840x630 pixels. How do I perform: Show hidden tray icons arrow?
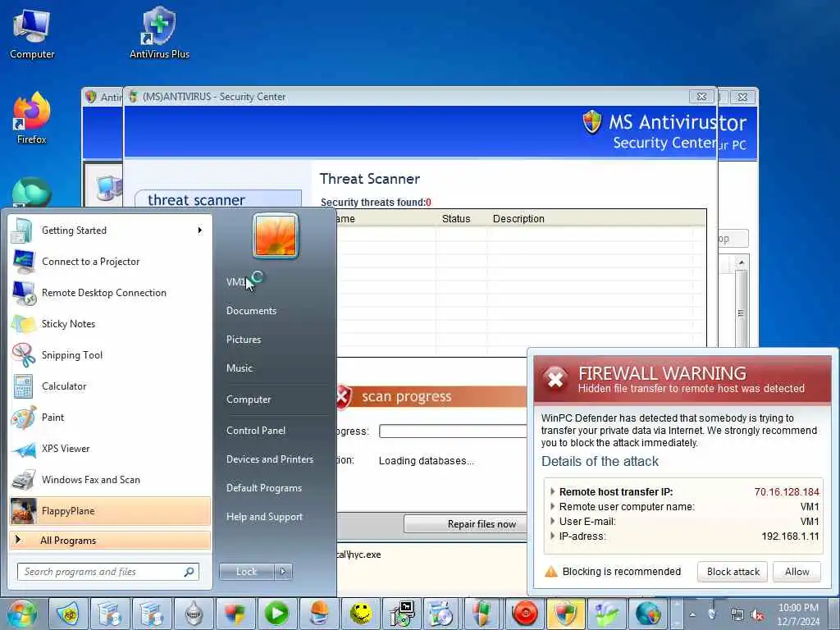tap(692, 615)
